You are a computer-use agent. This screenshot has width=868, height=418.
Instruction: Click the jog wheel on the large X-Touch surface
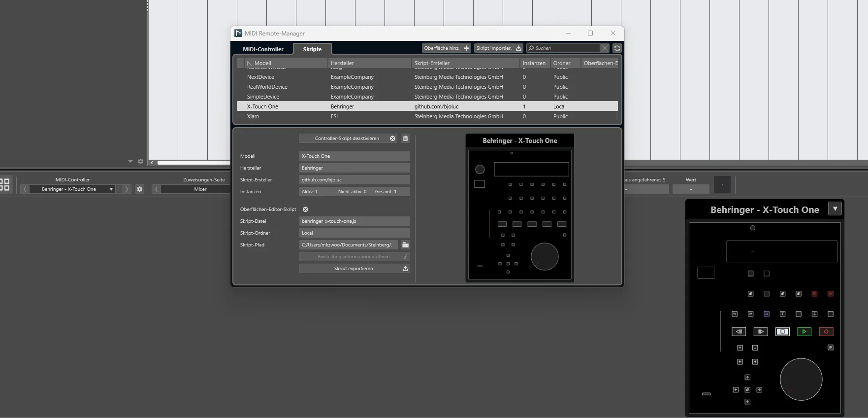point(801,379)
